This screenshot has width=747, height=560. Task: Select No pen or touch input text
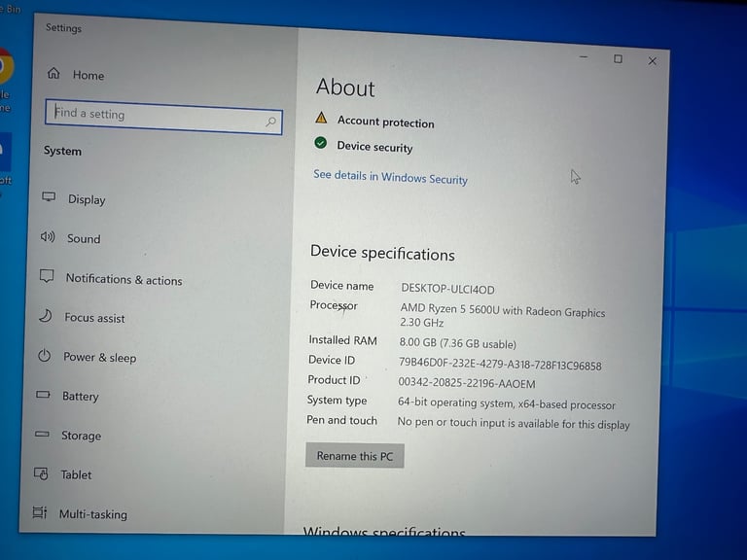point(514,423)
